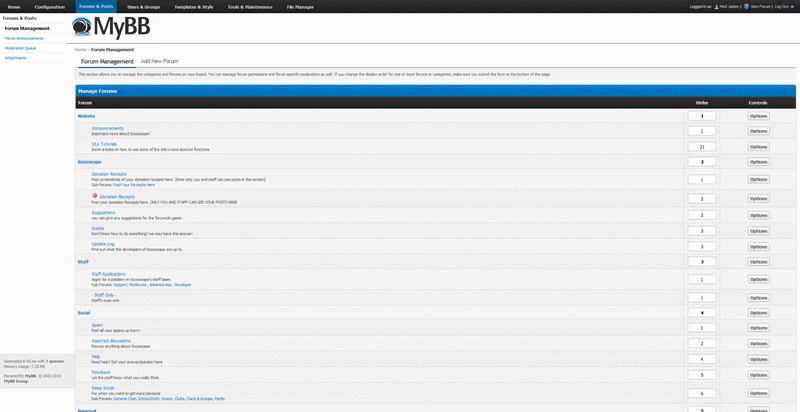Select Moderation Queue in sidebar
The height and width of the screenshot is (412, 800).
[x=22, y=48]
